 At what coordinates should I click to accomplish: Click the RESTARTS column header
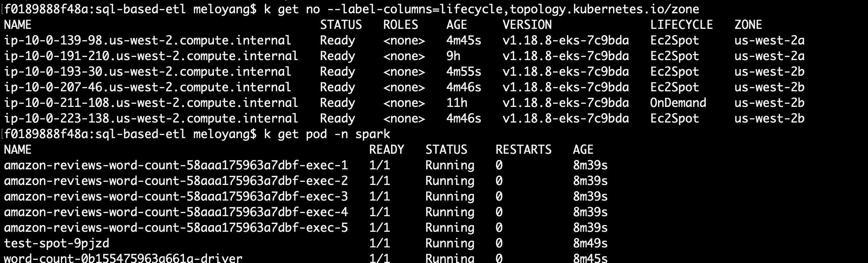click(x=523, y=150)
